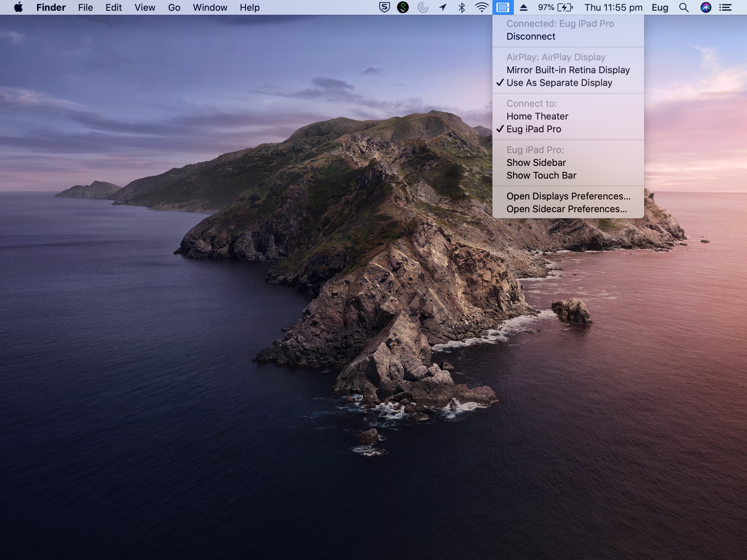
Task: Open the View menu
Action: [145, 7]
